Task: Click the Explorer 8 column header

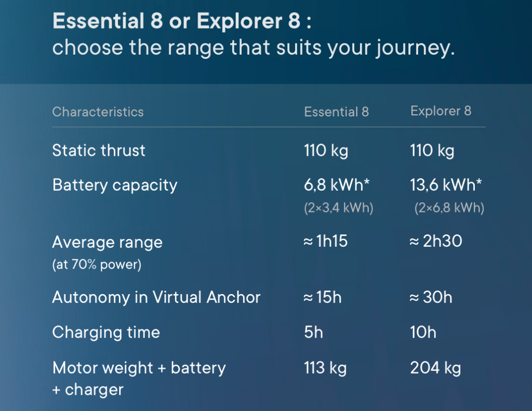Action: pos(441,111)
